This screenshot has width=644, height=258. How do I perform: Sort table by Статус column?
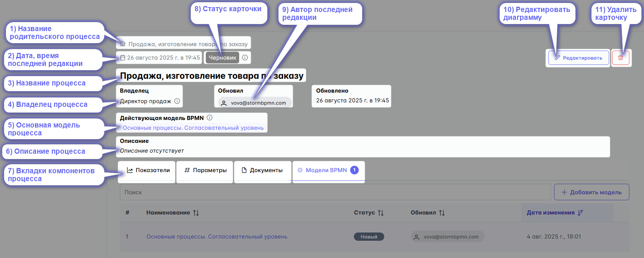pos(380,213)
